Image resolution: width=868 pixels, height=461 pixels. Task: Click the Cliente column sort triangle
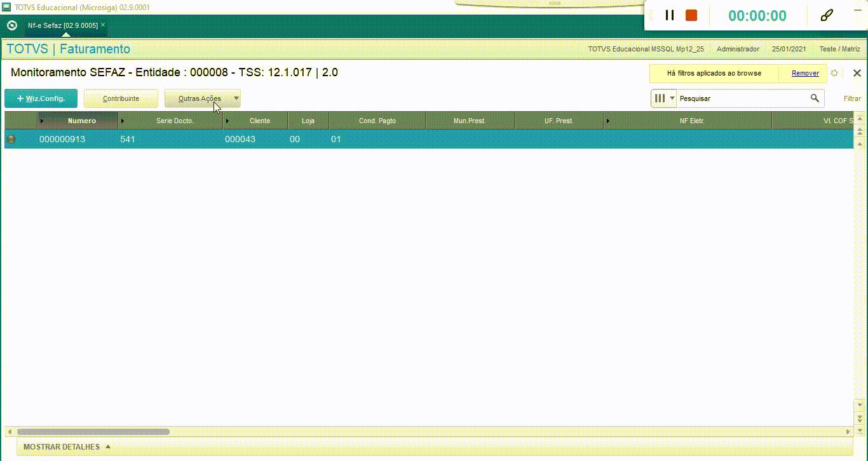(x=228, y=121)
